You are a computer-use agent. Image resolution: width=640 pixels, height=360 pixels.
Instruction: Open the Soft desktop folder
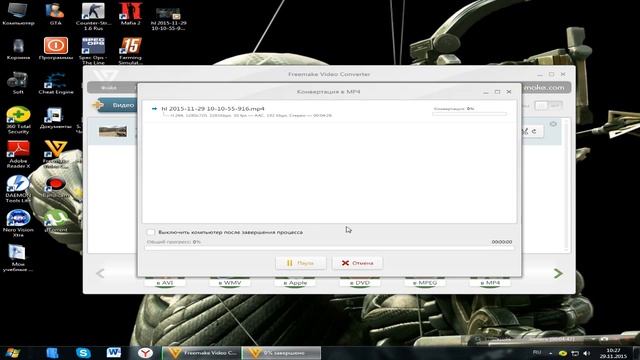coord(18,83)
